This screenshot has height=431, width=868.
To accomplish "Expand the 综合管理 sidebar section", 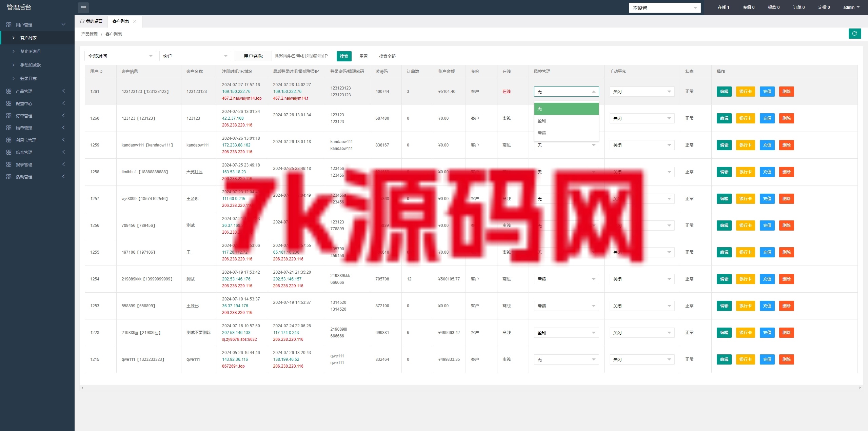I will click(37, 152).
